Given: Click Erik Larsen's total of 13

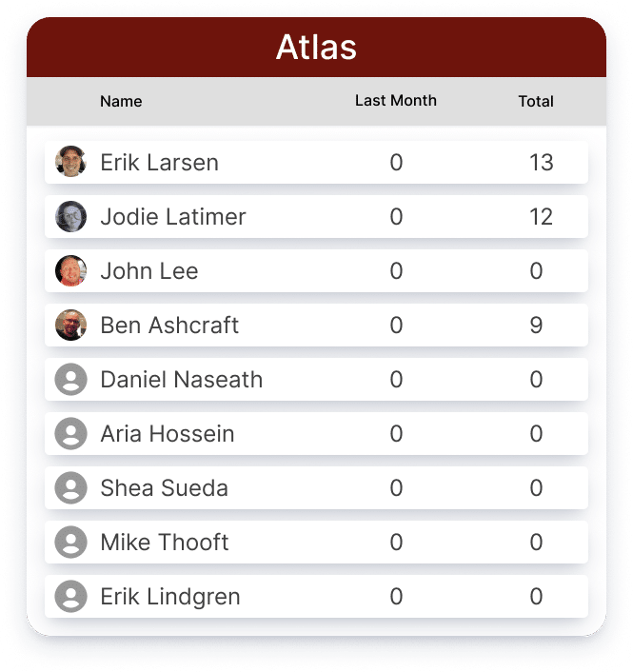Looking at the screenshot, I should pyautogui.click(x=542, y=163).
